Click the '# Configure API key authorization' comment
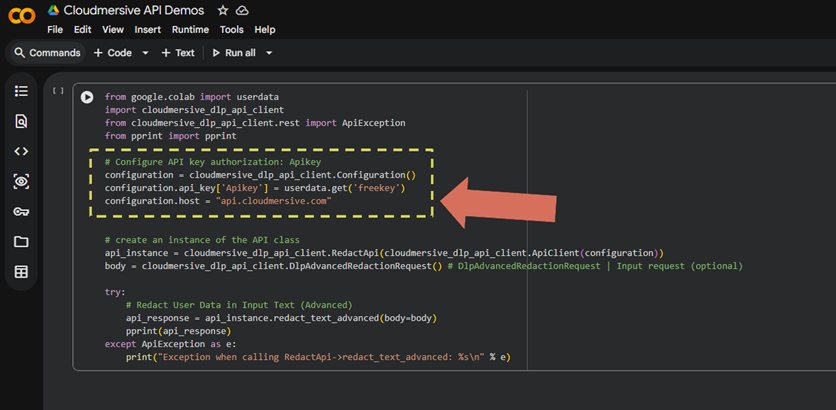836x410 pixels. click(213, 162)
